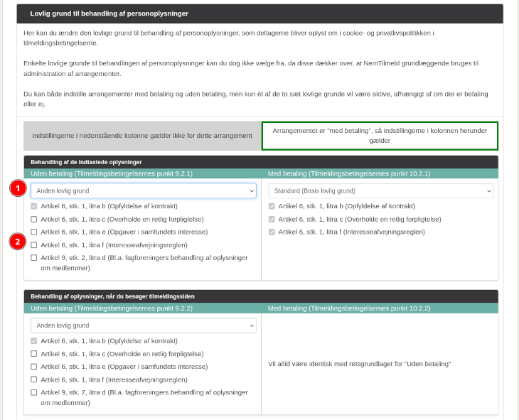
Task: Toggle litra f checkbox under punkt 10.2.1
Action: click(x=272, y=232)
